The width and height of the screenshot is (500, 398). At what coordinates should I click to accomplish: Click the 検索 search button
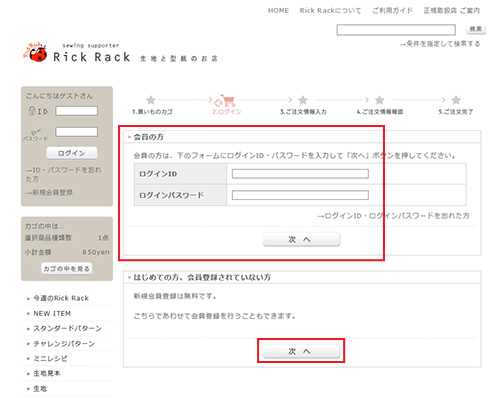click(x=476, y=29)
